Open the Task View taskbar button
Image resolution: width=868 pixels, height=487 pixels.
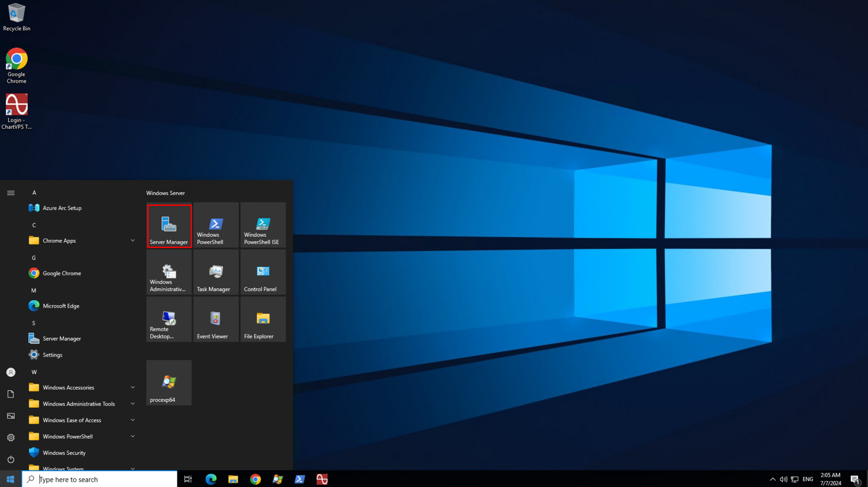(x=188, y=479)
